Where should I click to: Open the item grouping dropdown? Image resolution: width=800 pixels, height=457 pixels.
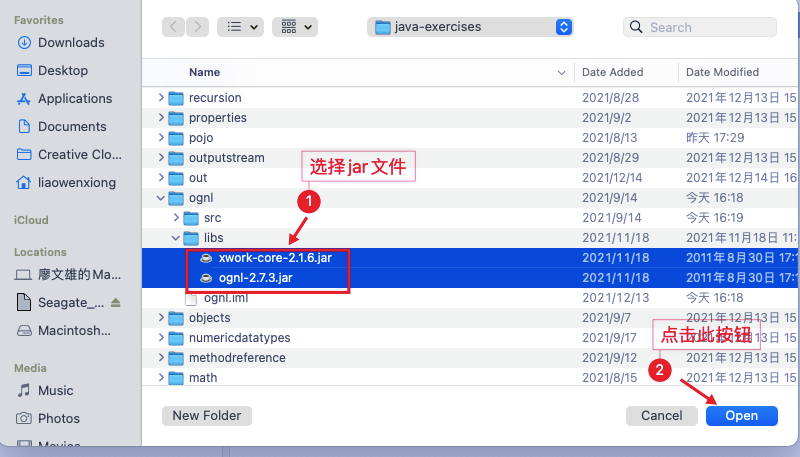pyautogui.click(x=295, y=27)
